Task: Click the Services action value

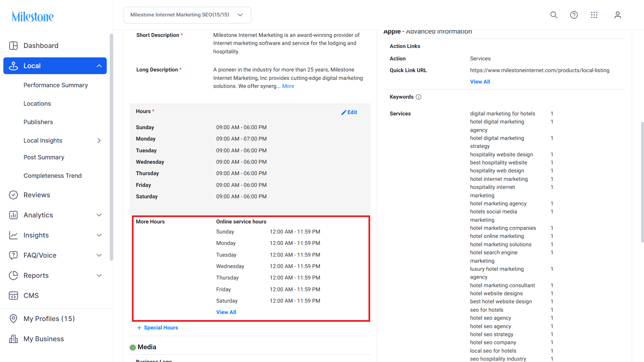Action: coord(480,59)
